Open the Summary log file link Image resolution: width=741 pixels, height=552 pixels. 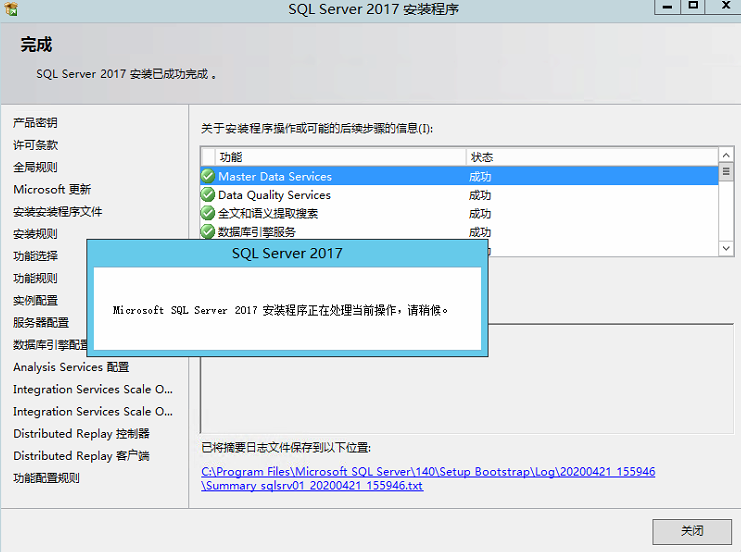tap(428, 478)
